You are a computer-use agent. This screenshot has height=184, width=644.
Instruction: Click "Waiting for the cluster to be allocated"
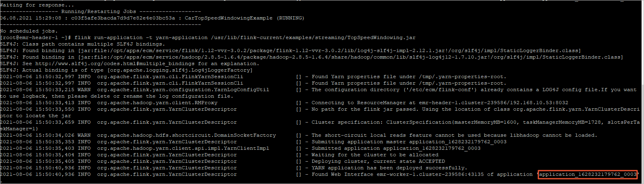(375, 155)
